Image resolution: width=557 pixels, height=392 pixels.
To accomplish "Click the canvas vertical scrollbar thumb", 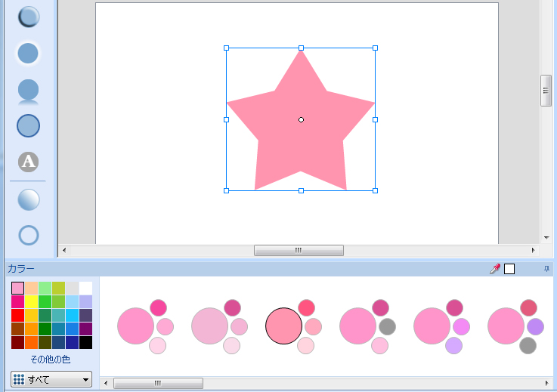I will point(546,91).
